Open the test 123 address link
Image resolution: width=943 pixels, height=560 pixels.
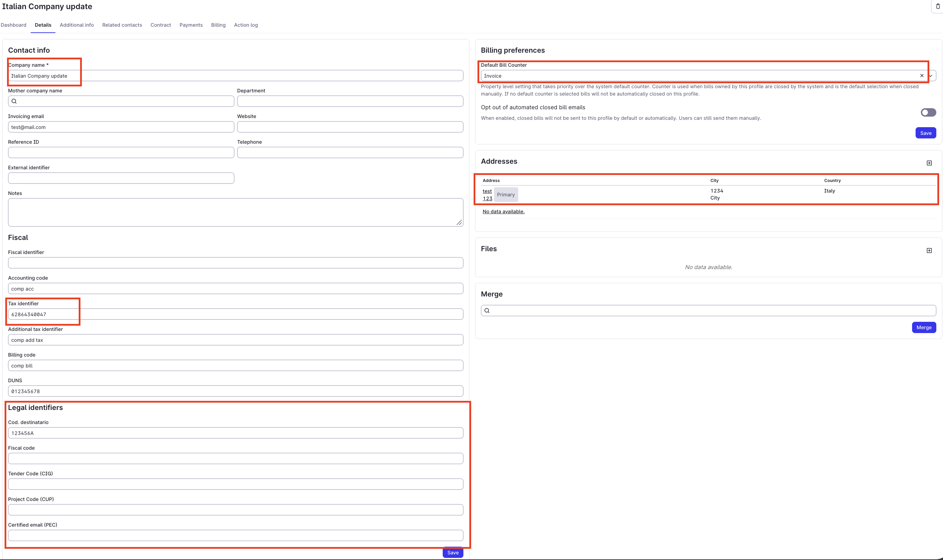click(x=487, y=195)
